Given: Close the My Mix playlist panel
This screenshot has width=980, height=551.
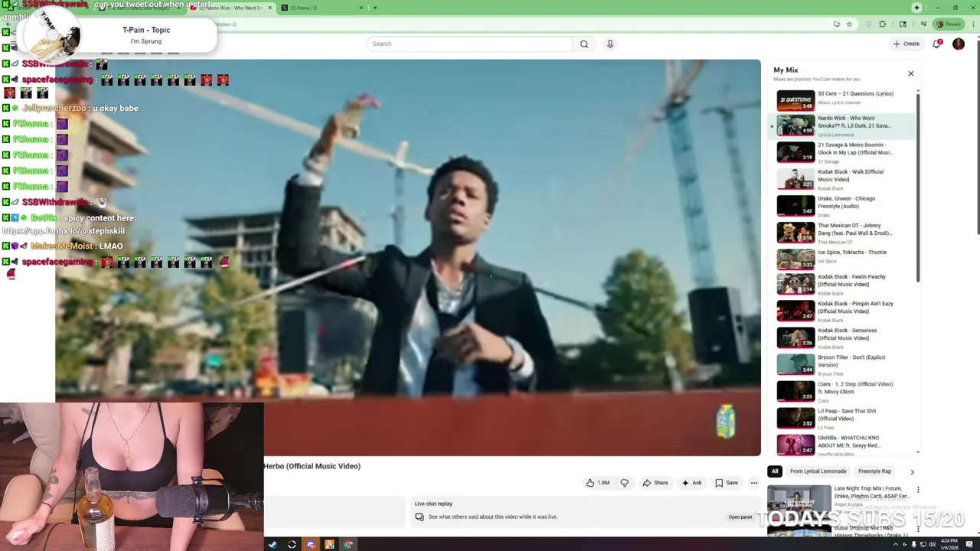Looking at the screenshot, I should [911, 73].
